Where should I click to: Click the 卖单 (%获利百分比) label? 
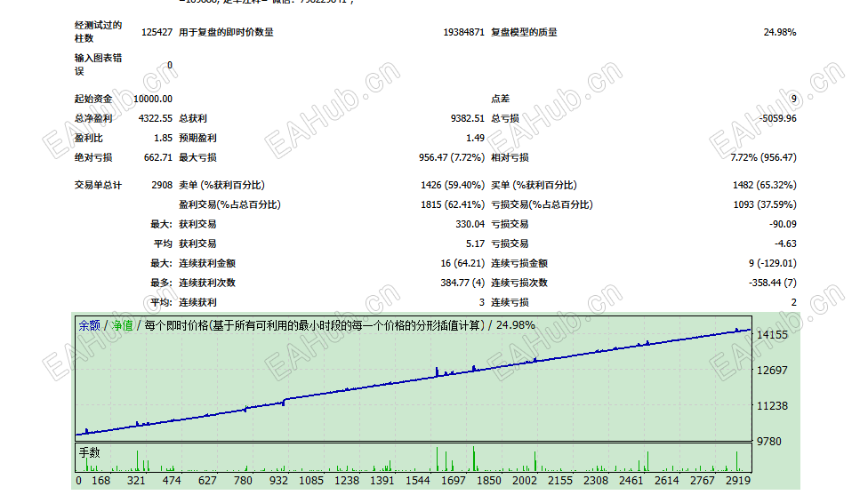(x=221, y=185)
